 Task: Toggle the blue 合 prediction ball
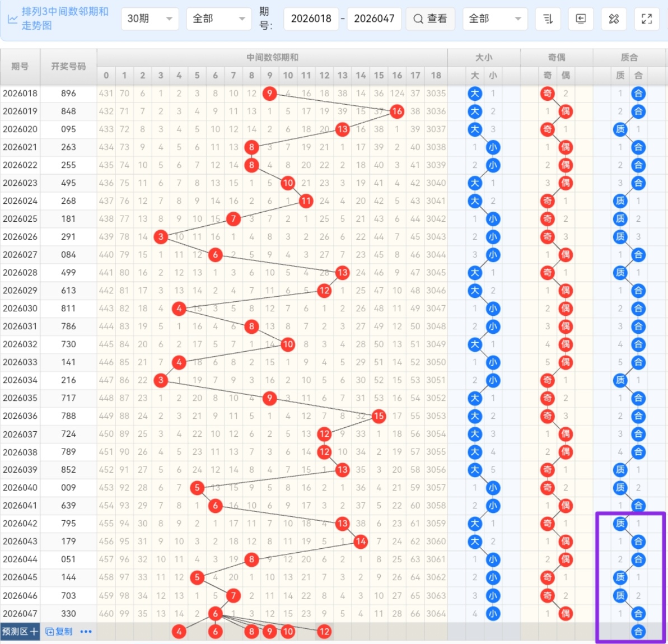pos(638,632)
